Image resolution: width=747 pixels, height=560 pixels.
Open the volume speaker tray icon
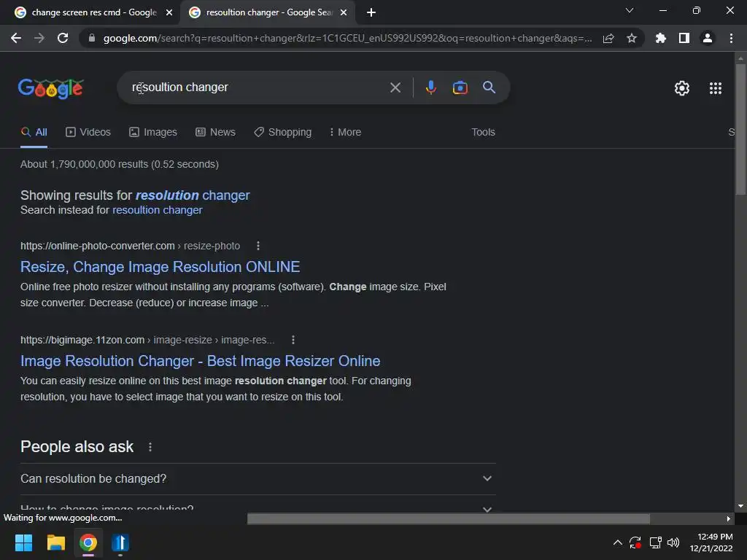click(x=673, y=542)
